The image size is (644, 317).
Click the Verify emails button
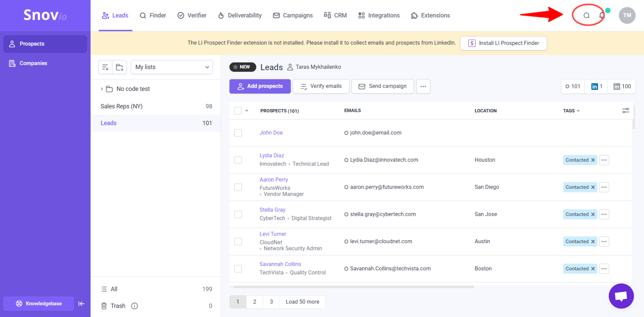click(321, 86)
